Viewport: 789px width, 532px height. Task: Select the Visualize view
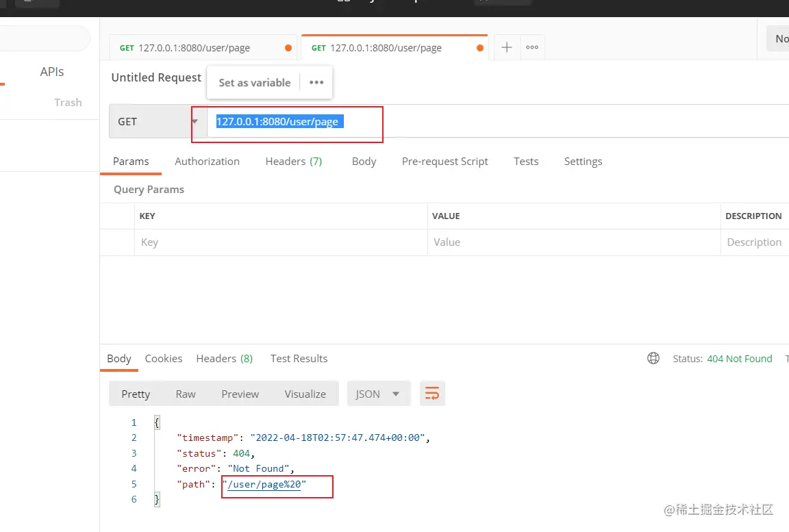tap(305, 394)
